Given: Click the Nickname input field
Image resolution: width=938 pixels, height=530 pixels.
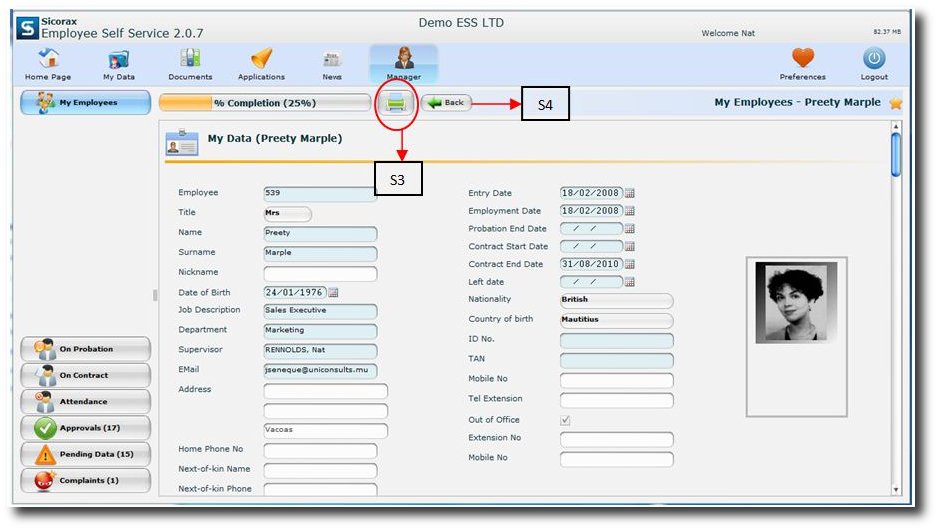Looking at the screenshot, I should (320, 273).
